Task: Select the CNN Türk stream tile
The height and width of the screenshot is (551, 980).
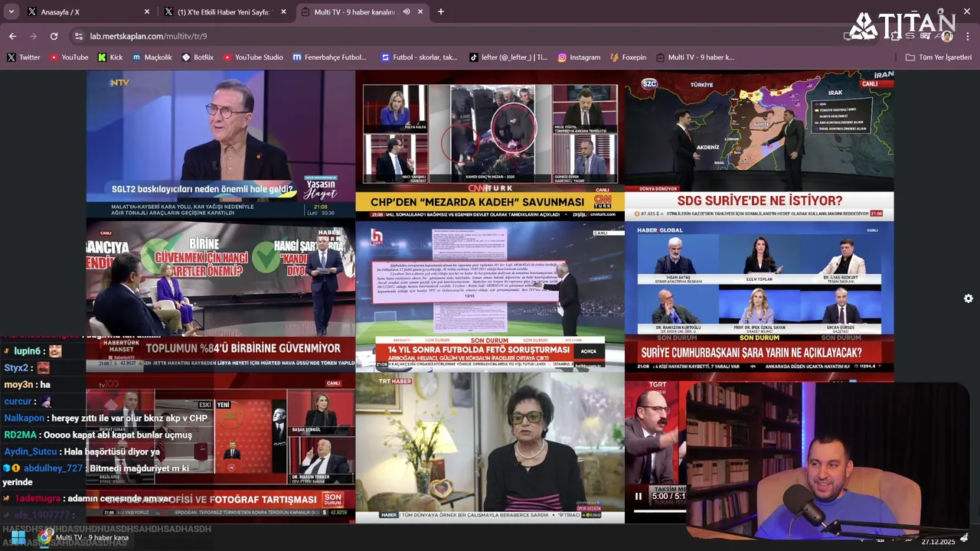Action: point(490,145)
